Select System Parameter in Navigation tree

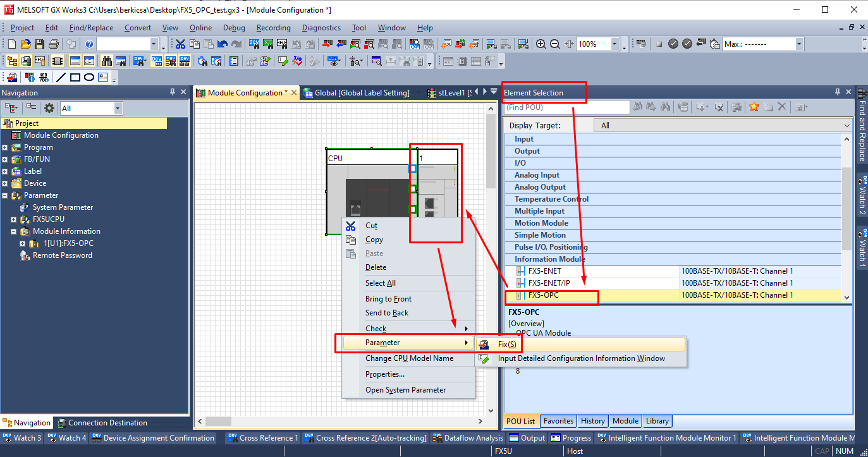tap(63, 207)
